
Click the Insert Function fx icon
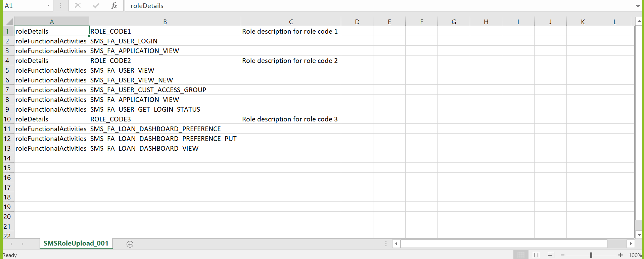click(x=114, y=5)
